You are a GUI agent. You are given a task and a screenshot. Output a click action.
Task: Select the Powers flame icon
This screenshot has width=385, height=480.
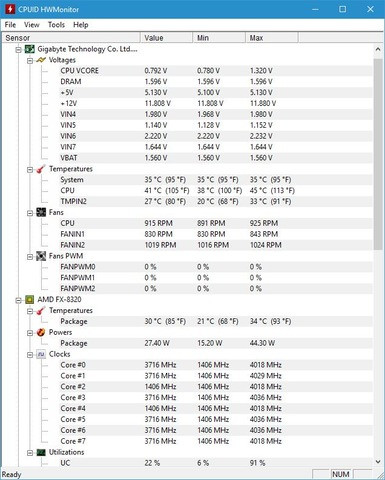pos(41,332)
